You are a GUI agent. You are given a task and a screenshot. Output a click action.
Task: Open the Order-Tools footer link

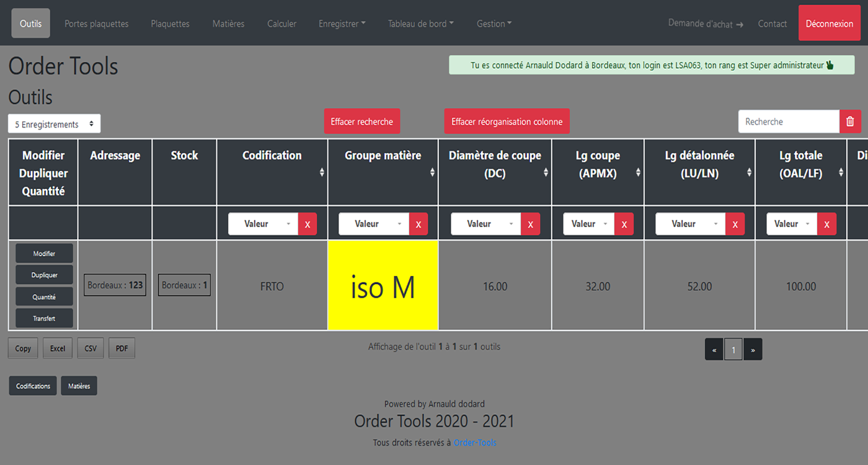[475, 443]
